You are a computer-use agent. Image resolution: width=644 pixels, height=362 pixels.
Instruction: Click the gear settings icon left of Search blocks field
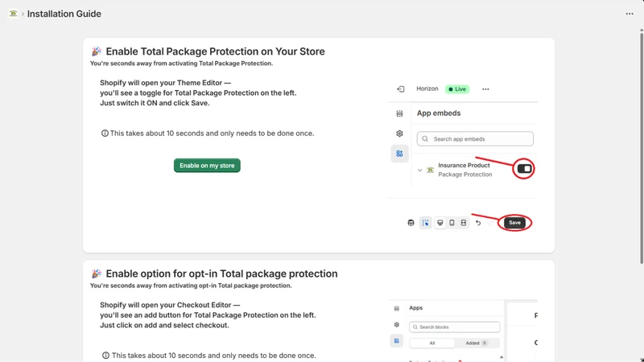click(396, 325)
